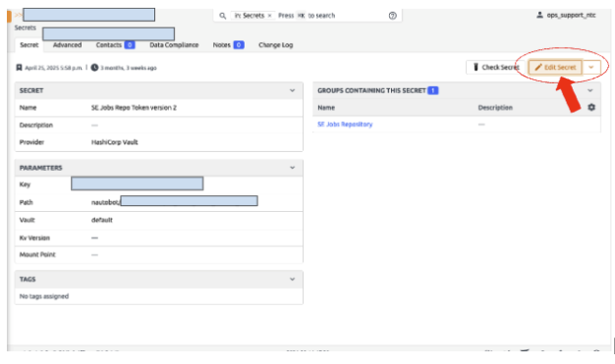Click the search magnifier icon

point(222,16)
